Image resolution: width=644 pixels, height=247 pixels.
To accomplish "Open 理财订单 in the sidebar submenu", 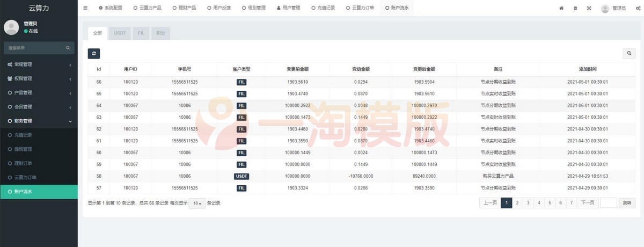I will [x=39, y=163].
